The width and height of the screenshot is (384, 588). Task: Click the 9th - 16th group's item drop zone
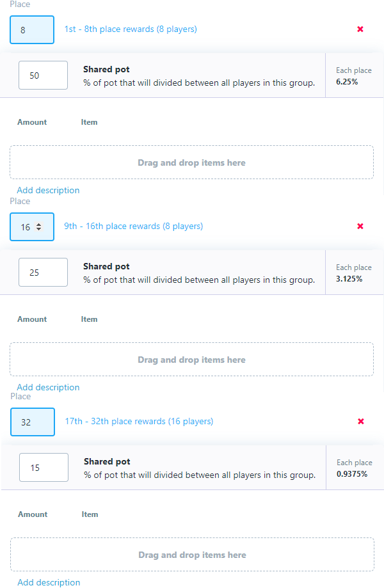[x=191, y=360]
